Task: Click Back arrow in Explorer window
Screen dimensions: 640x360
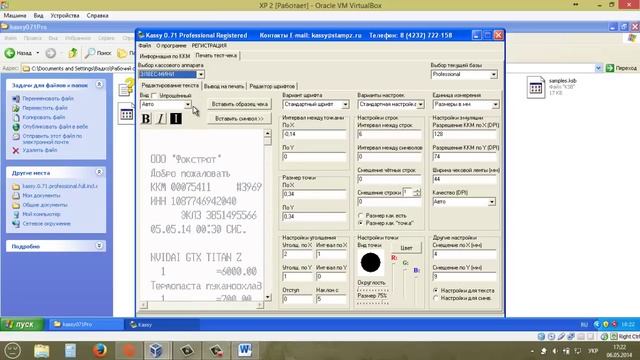Action: pyautogui.click(x=10, y=53)
